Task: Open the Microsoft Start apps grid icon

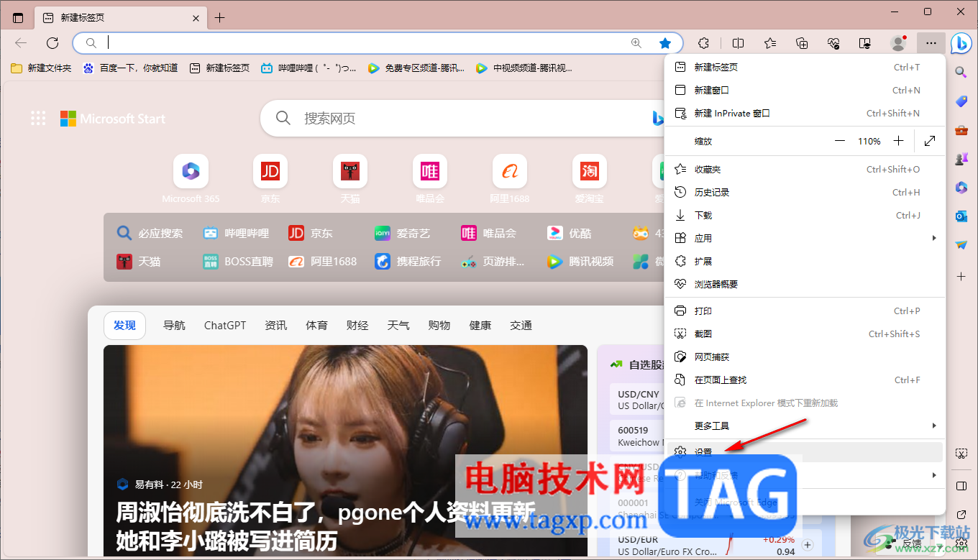Action: (x=38, y=119)
